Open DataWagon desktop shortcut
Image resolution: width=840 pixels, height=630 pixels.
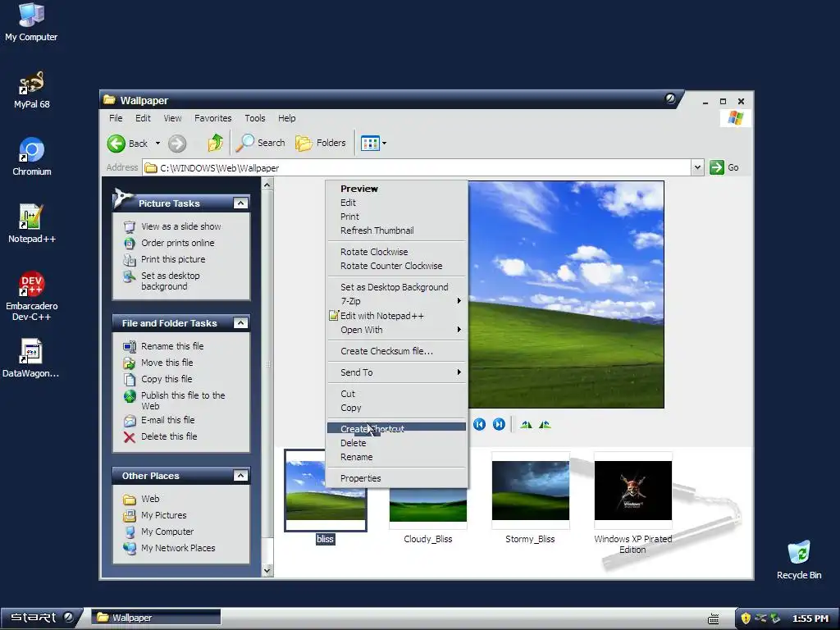[31, 358]
